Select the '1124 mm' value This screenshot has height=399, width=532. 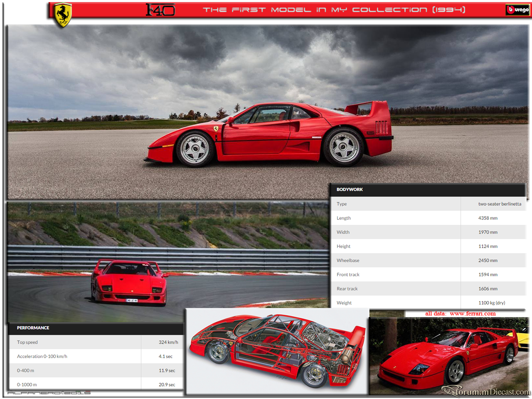(488, 246)
